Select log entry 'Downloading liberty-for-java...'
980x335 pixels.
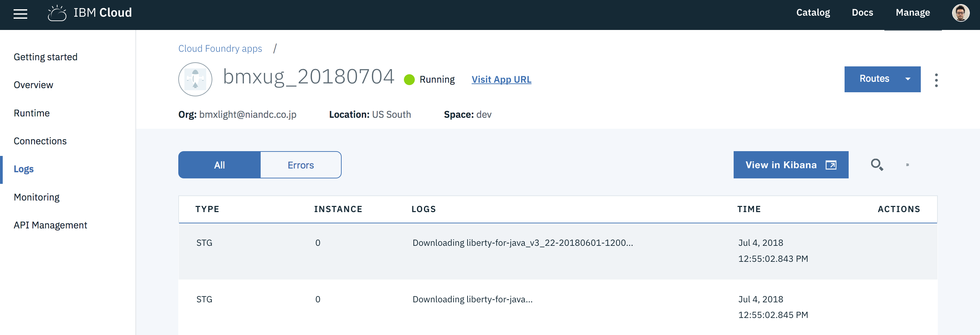click(x=473, y=299)
